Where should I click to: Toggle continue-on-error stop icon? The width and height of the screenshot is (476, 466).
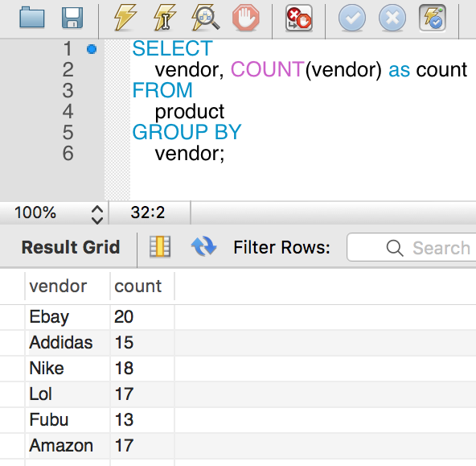299,18
